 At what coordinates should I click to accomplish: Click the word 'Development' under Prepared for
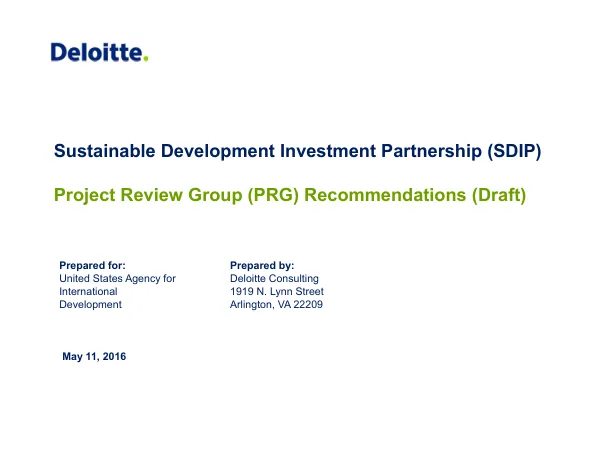[x=90, y=304]
